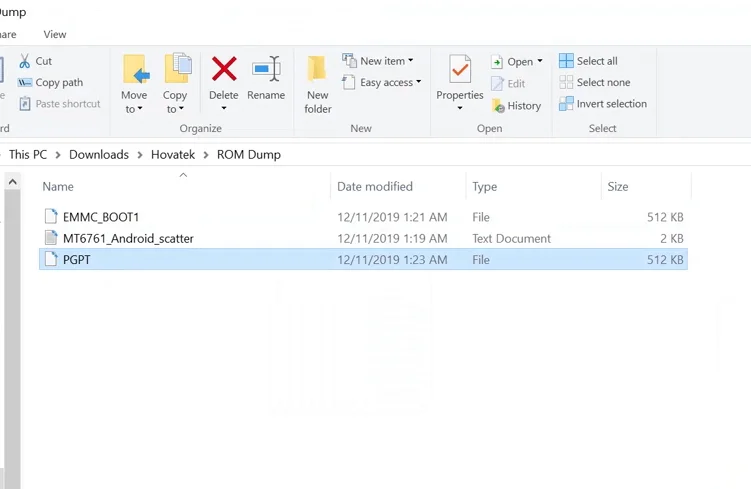This screenshot has width=751, height=489.
Task: Click the Select none icon
Action: 566,82
